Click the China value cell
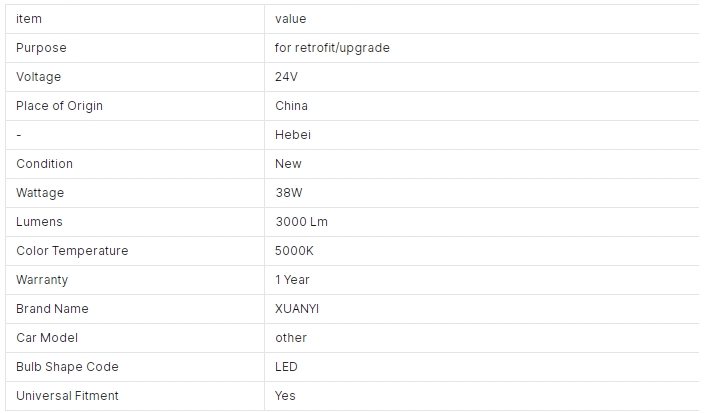 [x=482, y=106]
